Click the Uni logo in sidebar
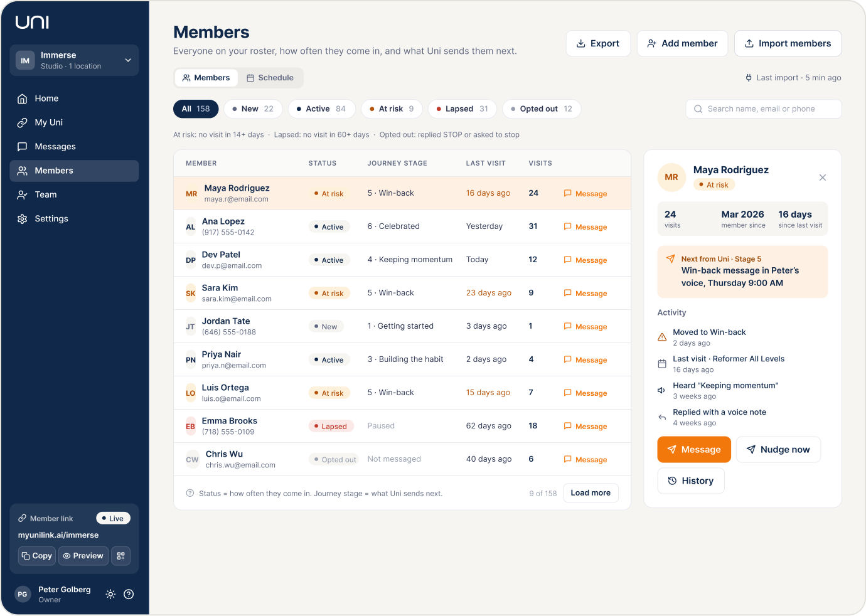Viewport: 866px width, 616px height. (32, 22)
